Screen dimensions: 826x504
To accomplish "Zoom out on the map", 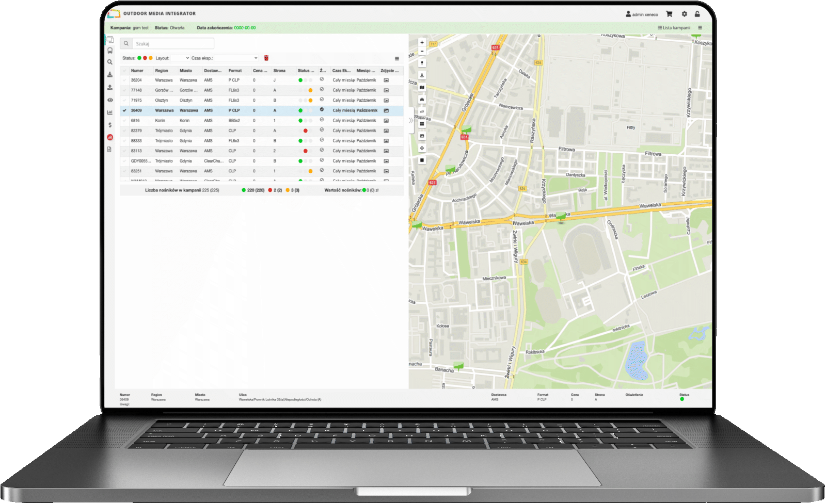I will pyautogui.click(x=422, y=52).
